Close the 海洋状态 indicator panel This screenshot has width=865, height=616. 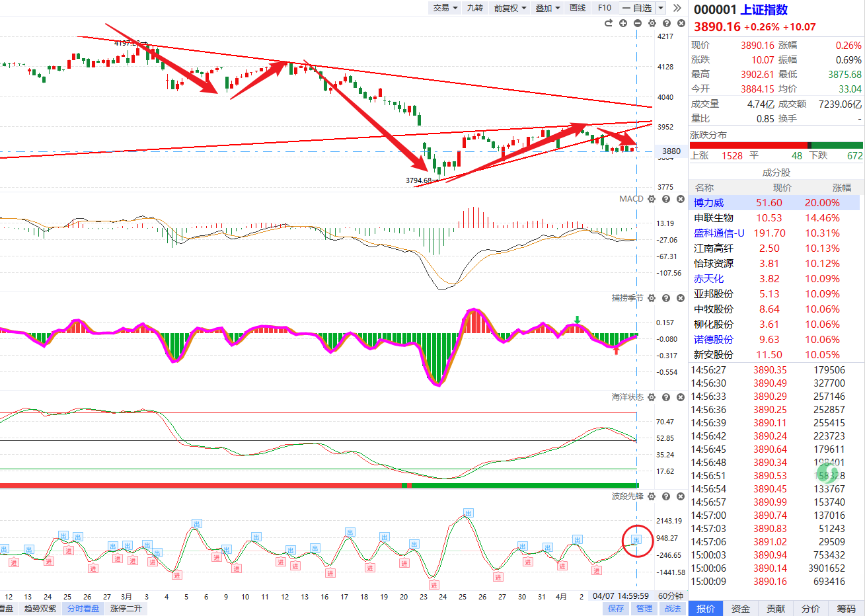tap(681, 397)
